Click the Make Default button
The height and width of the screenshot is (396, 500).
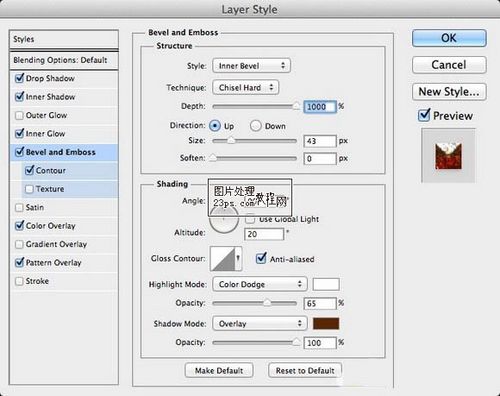(x=219, y=370)
